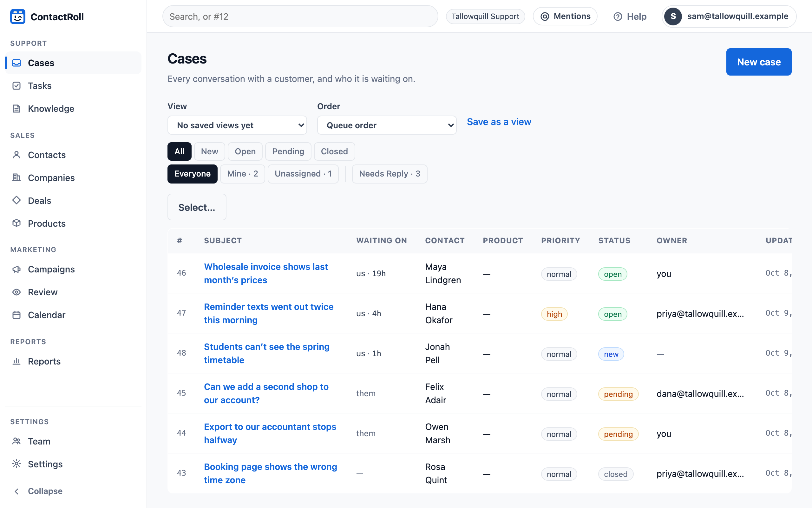
Task: Click the @ Mentions icon
Action: click(x=545, y=17)
